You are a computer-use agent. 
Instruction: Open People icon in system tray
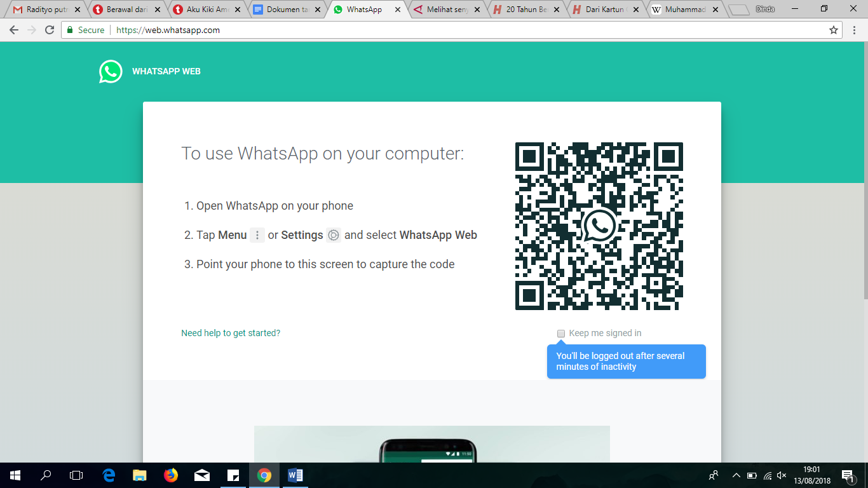(x=714, y=475)
